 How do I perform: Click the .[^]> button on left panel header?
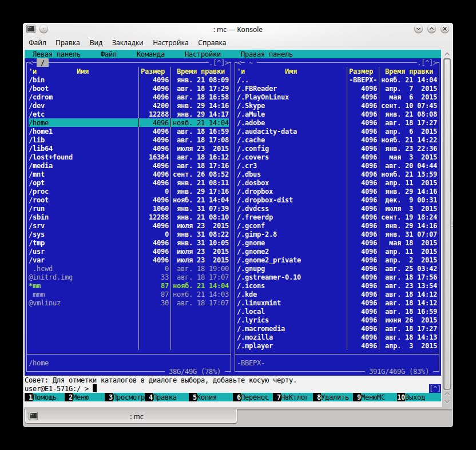[220, 63]
